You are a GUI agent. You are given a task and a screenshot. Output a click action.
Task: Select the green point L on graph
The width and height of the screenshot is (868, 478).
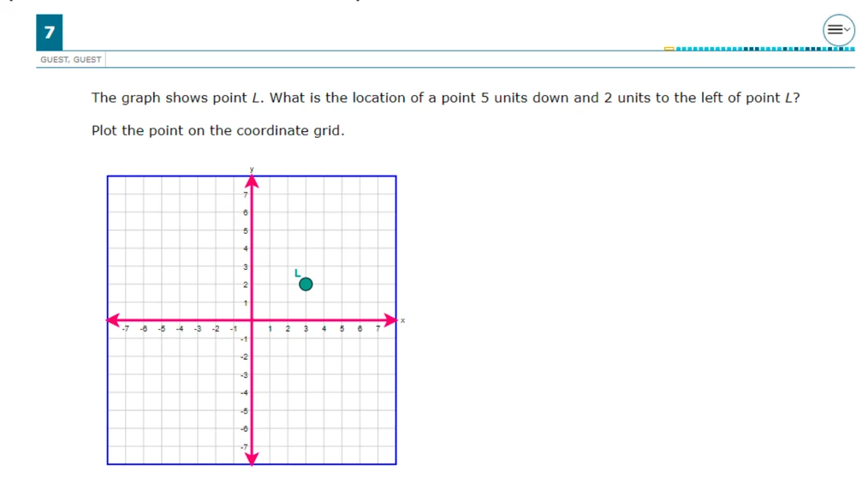[x=306, y=284]
